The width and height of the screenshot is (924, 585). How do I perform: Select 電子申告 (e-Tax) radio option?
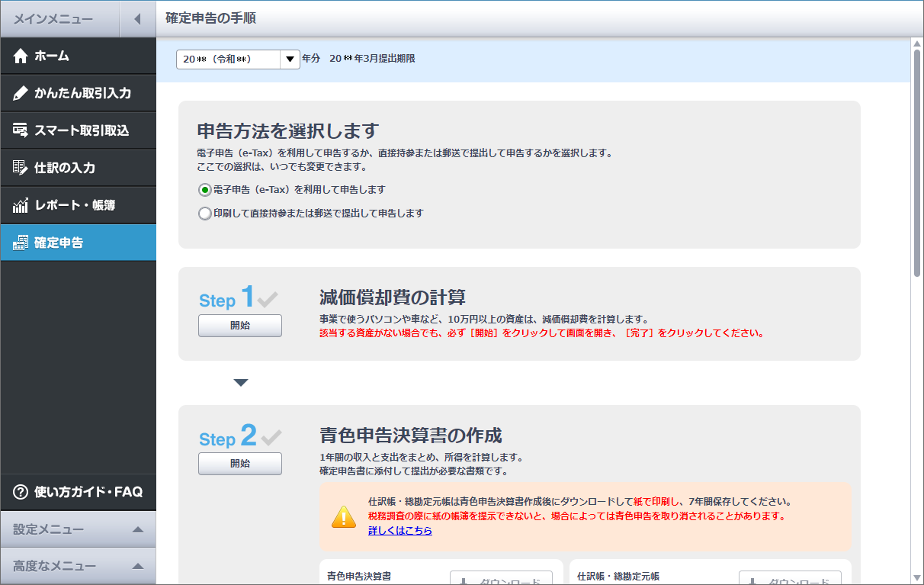[x=204, y=190]
